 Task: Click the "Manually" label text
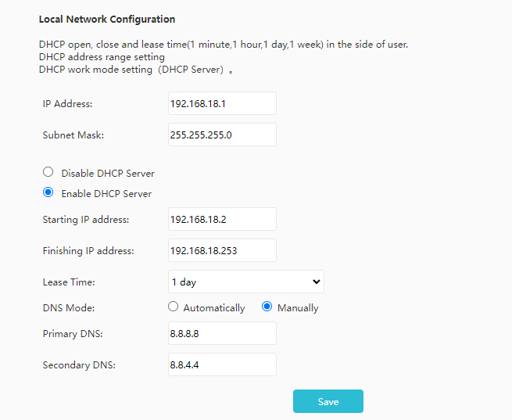298,308
